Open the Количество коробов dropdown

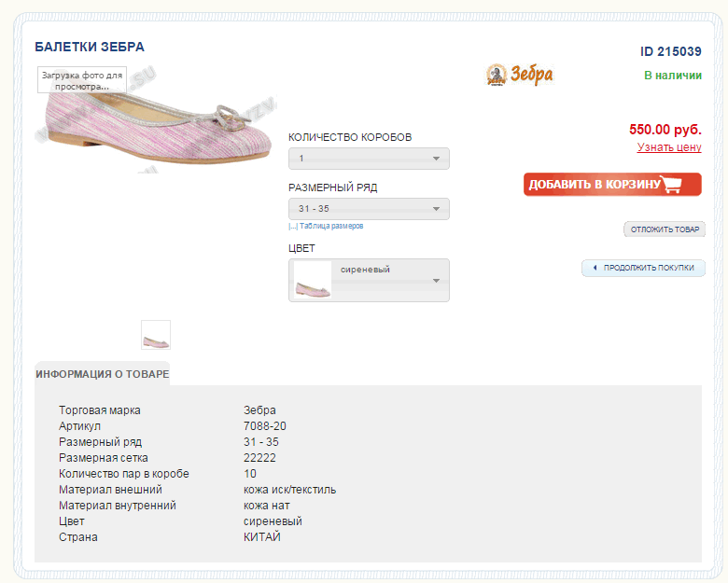[x=369, y=159]
